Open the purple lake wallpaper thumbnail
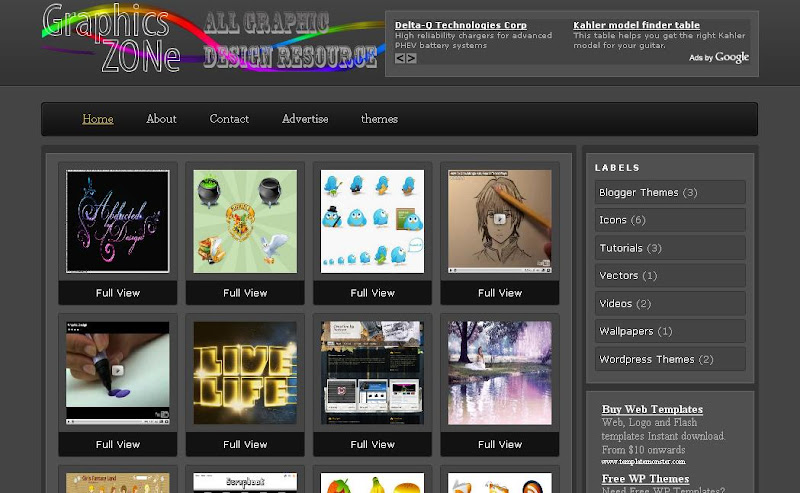 point(499,373)
